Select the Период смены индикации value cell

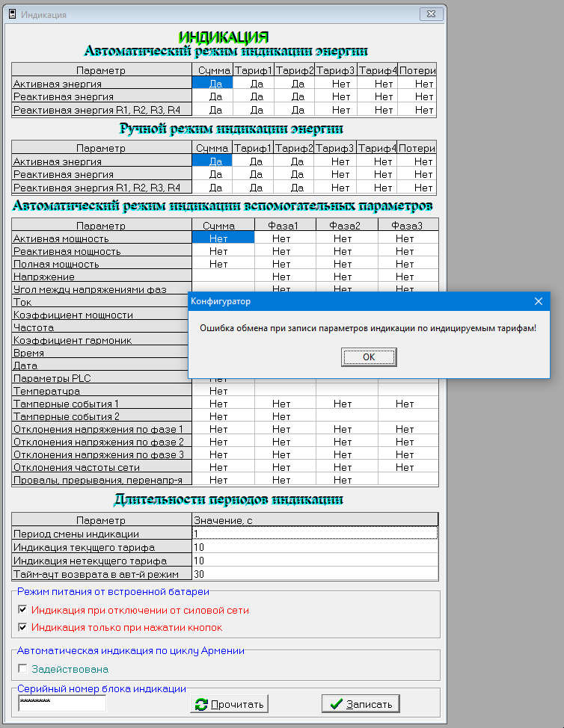coord(315,533)
